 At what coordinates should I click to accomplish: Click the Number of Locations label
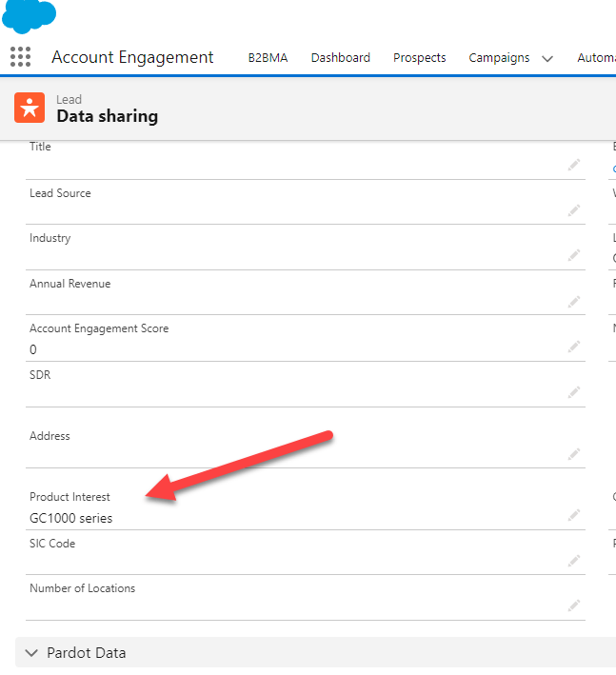pyautogui.click(x=82, y=588)
